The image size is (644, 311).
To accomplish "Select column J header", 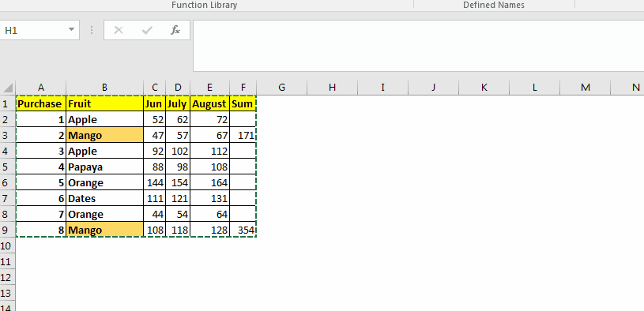I will tap(433, 88).
